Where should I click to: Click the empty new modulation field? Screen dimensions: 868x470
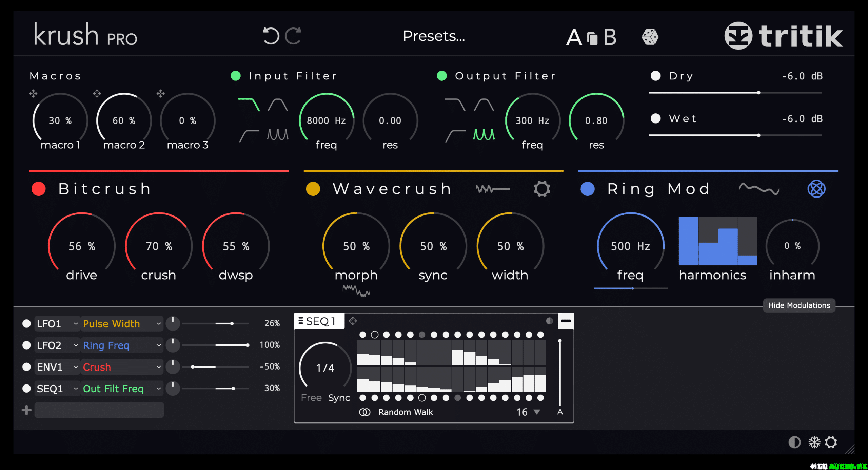(99, 410)
